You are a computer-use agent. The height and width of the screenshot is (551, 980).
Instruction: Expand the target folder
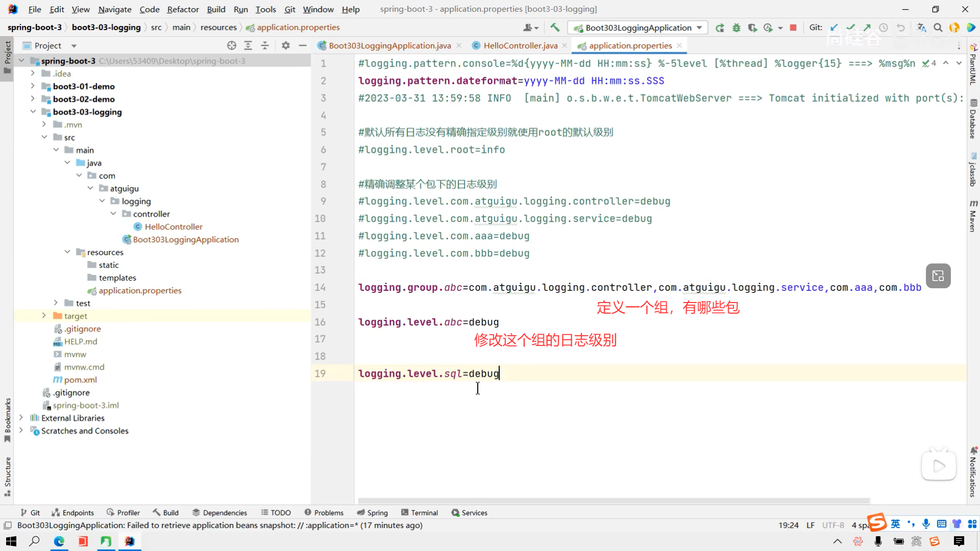(44, 316)
